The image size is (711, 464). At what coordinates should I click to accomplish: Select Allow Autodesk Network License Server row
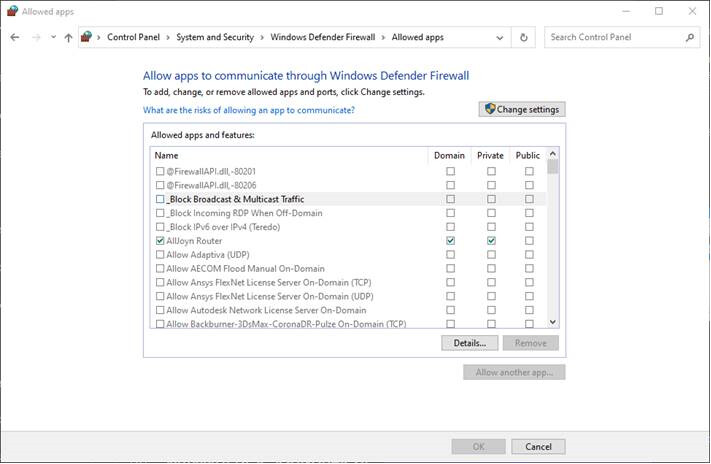point(348,310)
